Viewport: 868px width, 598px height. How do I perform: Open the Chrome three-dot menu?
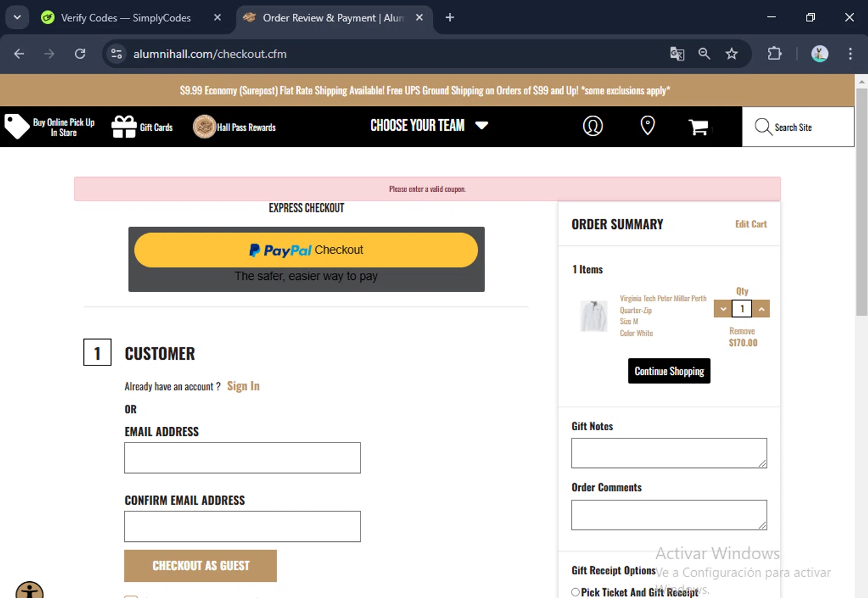[850, 54]
